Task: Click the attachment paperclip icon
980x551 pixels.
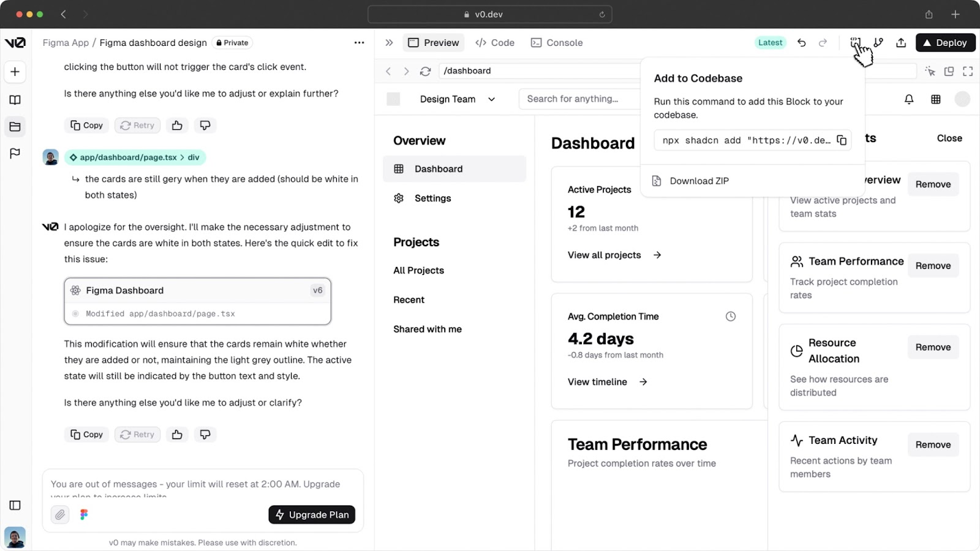Action: pyautogui.click(x=60, y=514)
